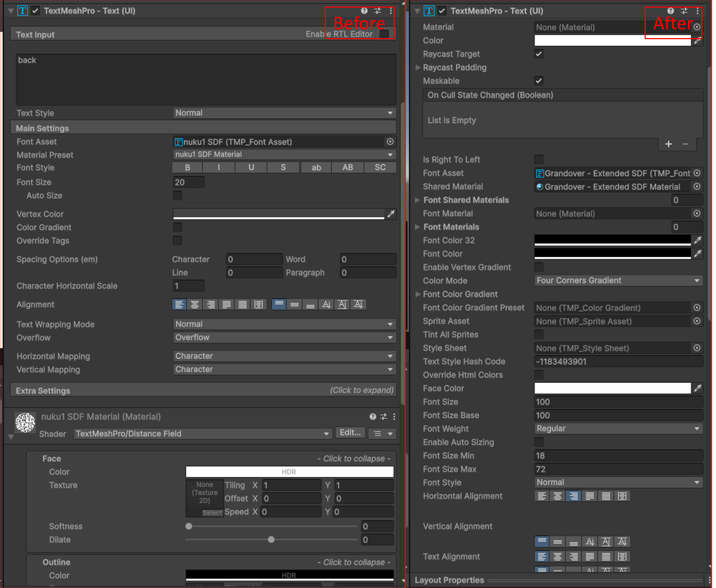The image size is (716, 588).
Task: Open object picker for Grandover Shared Material
Action: coord(697,187)
